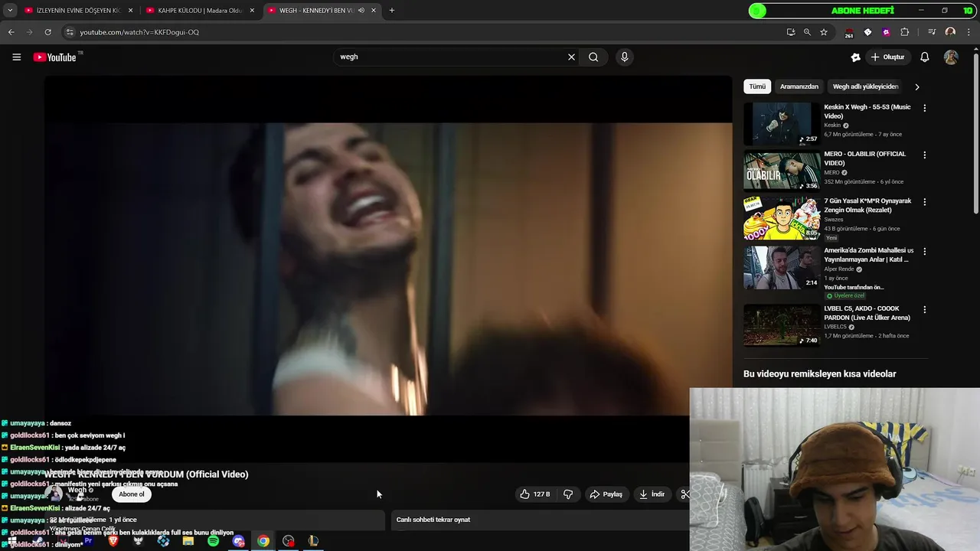Viewport: 980px width, 551px height.
Task: Start voice search with the microphone icon
Action: (x=625, y=57)
